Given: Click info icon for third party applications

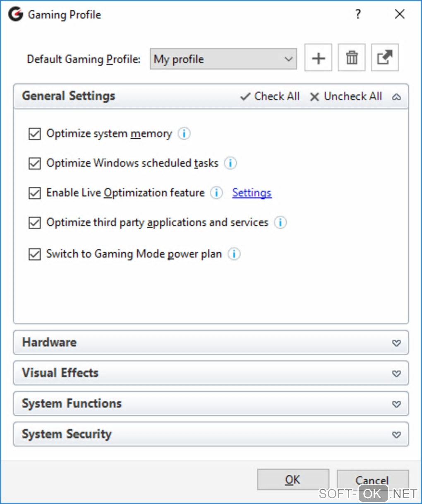Looking at the screenshot, I should coord(281,222).
